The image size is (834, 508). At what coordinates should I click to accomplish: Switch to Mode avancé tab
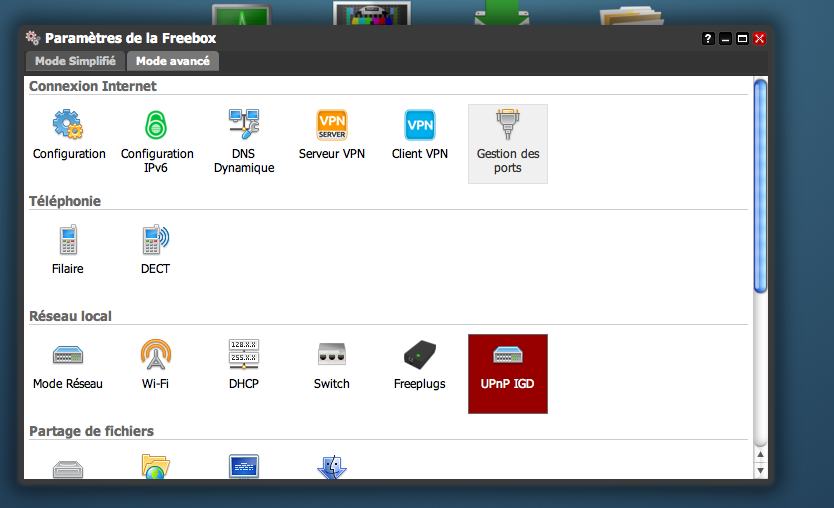[173, 61]
